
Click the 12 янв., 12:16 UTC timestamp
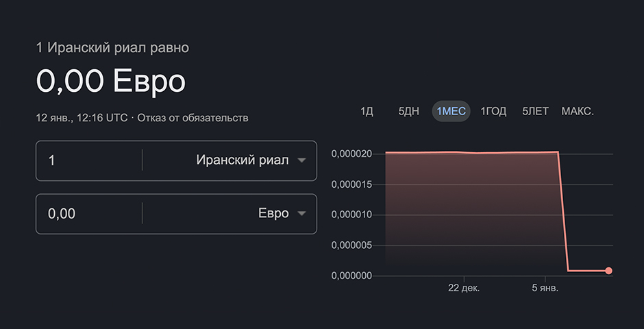pos(82,118)
